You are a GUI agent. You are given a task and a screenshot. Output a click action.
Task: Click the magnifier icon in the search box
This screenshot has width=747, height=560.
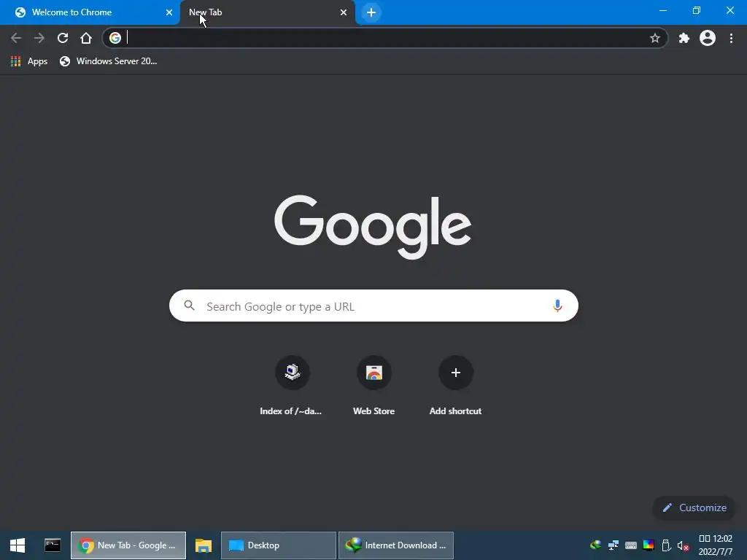pyautogui.click(x=189, y=306)
